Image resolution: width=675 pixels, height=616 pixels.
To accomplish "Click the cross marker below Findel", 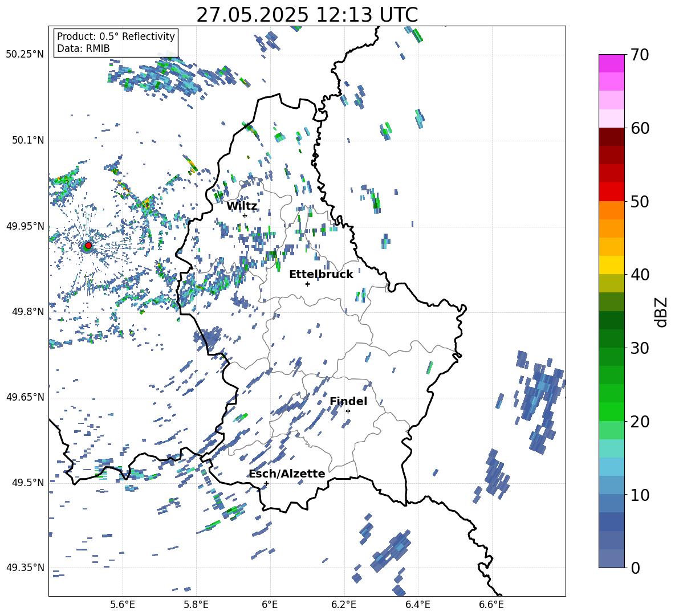I will 348,411.
